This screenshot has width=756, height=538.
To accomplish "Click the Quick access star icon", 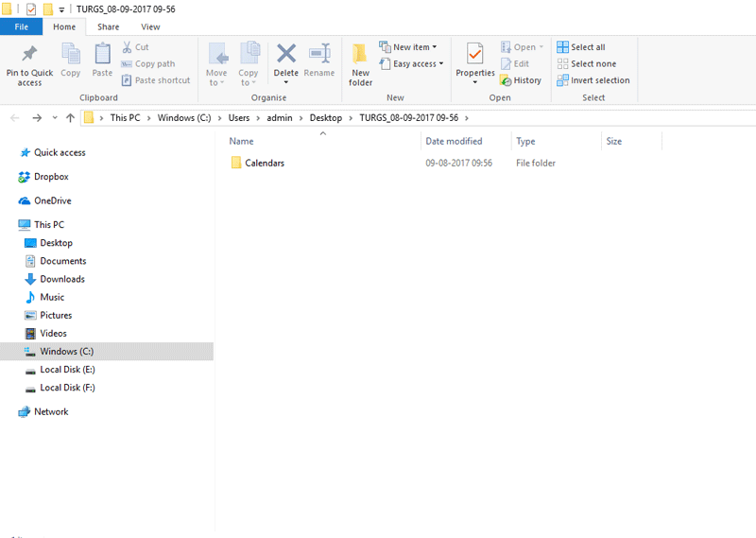I will coord(26,153).
